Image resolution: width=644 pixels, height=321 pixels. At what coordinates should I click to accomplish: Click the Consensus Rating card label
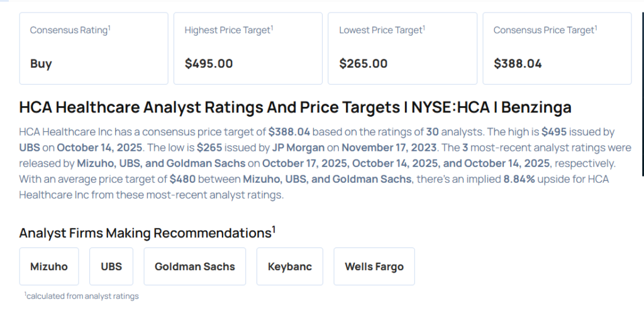(70, 30)
